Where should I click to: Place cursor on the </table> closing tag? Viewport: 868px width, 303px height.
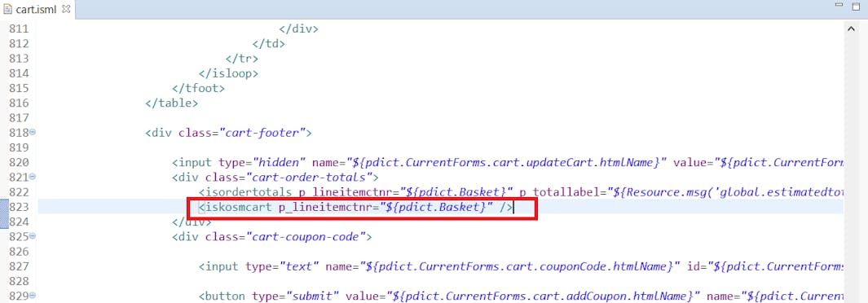(172, 103)
